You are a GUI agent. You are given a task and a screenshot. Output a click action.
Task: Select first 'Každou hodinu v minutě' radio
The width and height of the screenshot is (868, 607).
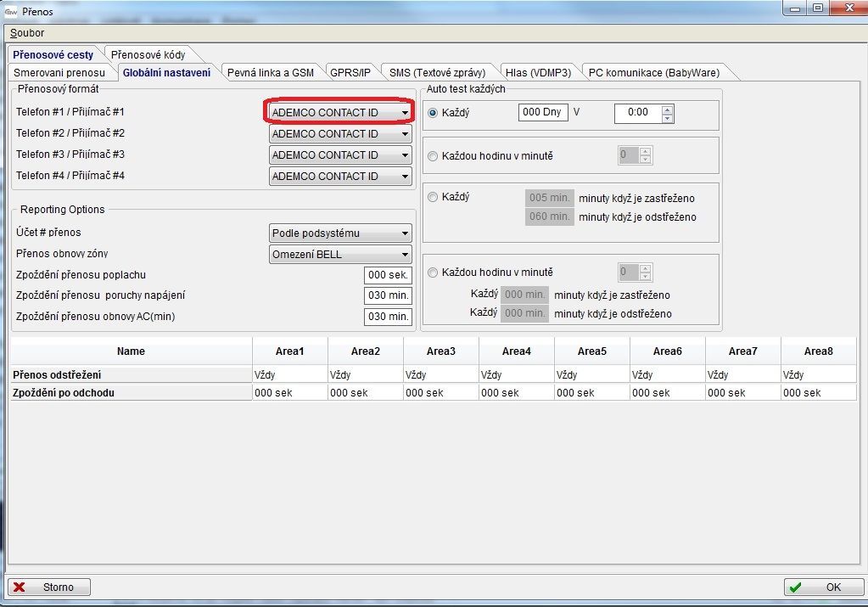click(434, 156)
